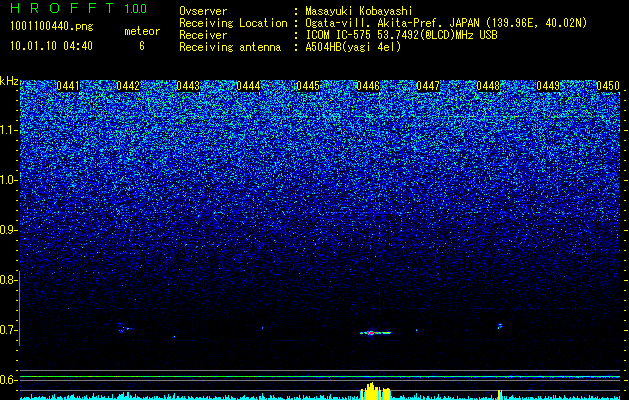
Task: Click the 0447 time marker
Action: [428, 86]
